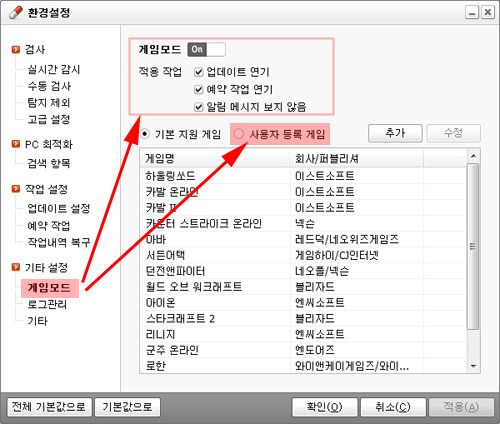Confirm with the 확인(O) button
The image size is (500, 424).
pyautogui.click(x=325, y=407)
